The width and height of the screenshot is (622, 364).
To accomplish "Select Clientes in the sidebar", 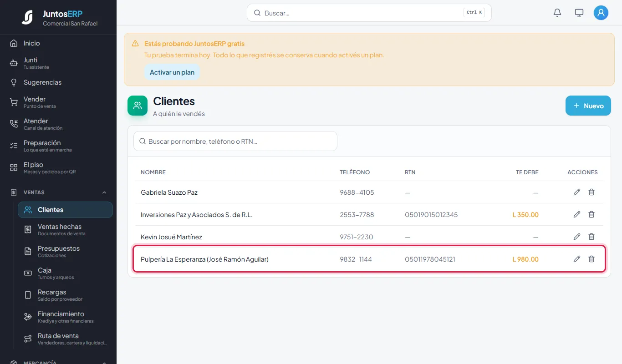I will (x=65, y=210).
